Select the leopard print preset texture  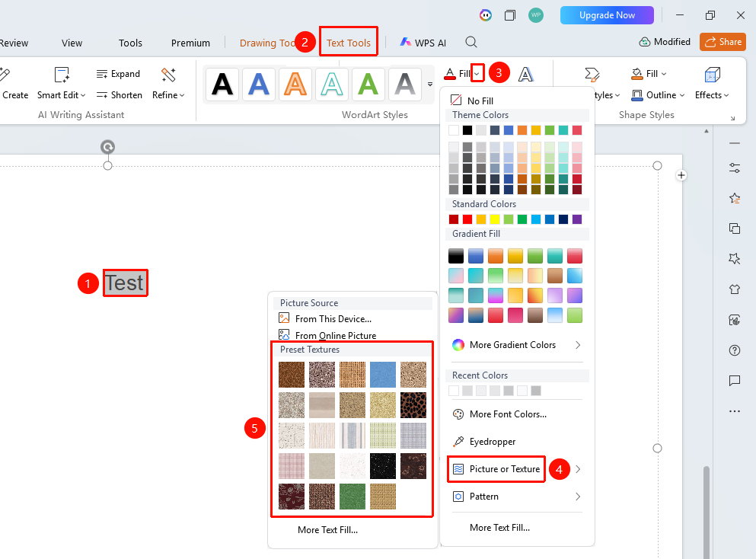413,404
